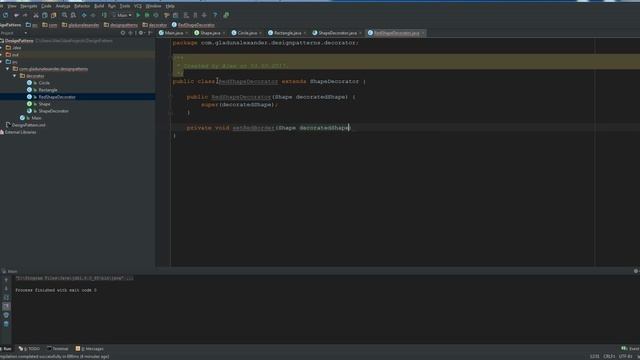Click the Project panel settings gear icon
Viewport: 640px width, 360px height.
coord(141,33)
